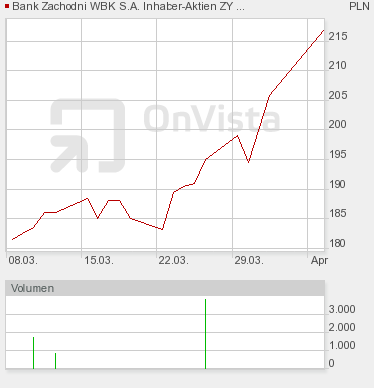Click the 3.000 volume axis label
The image size is (374, 388).
(342, 309)
